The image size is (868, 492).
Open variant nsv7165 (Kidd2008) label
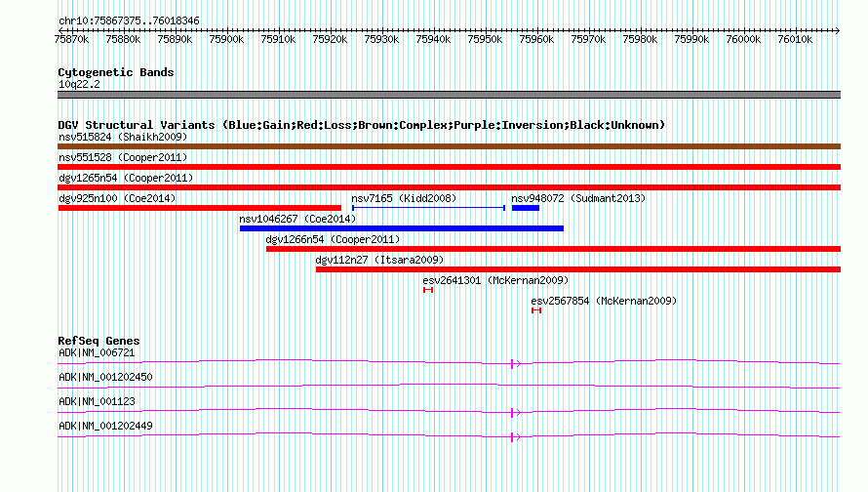point(404,198)
